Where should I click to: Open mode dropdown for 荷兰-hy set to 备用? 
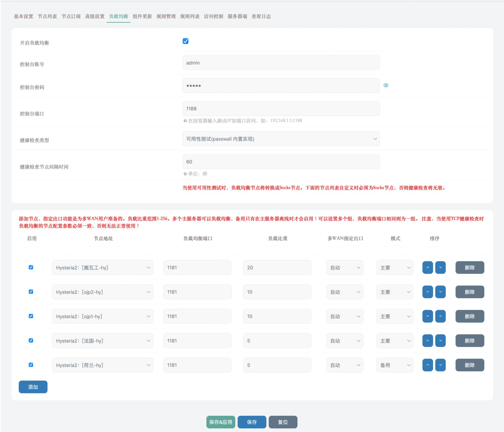click(395, 365)
